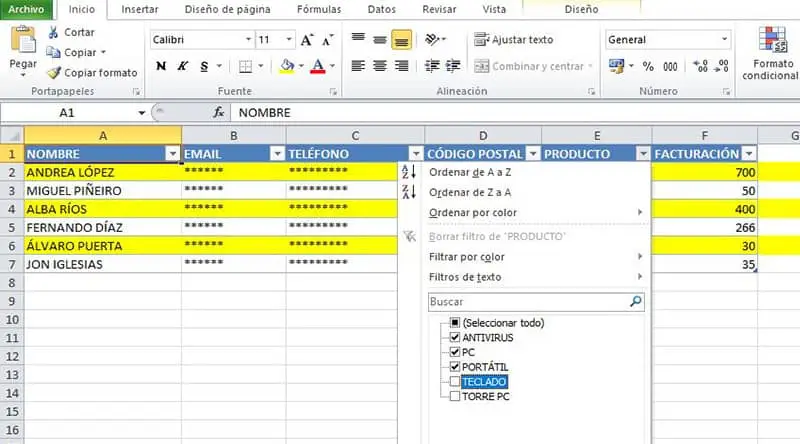Click the Cortar scissors icon

(x=53, y=32)
